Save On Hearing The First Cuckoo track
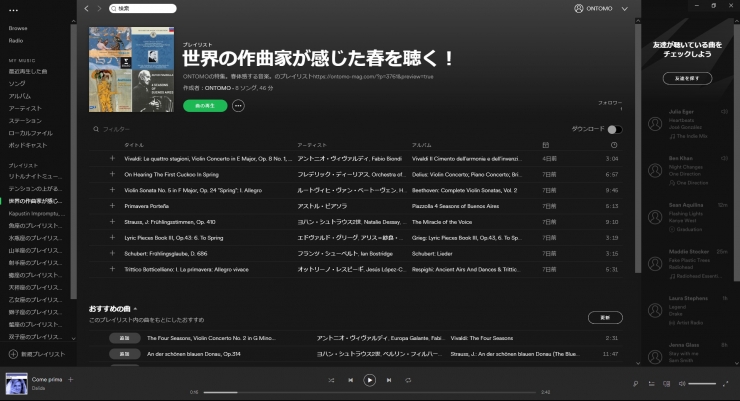The width and height of the screenshot is (740, 401). [x=112, y=174]
